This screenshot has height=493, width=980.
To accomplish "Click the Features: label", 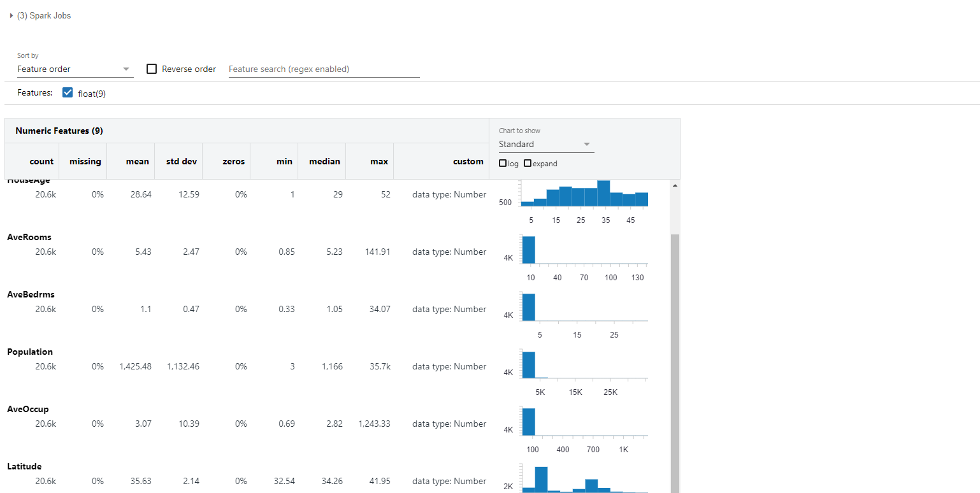I will 34,93.
